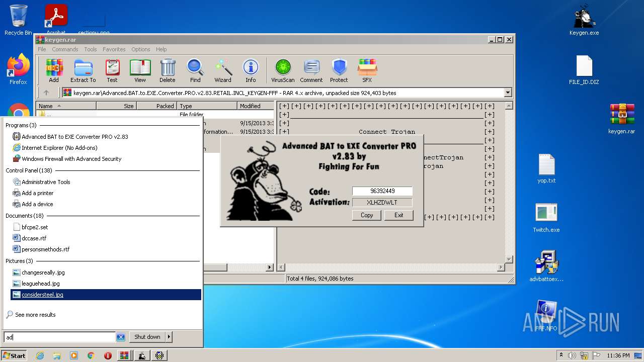644x362 pixels.
Task: Open the Commands menu
Action: [x=65, y=49]
